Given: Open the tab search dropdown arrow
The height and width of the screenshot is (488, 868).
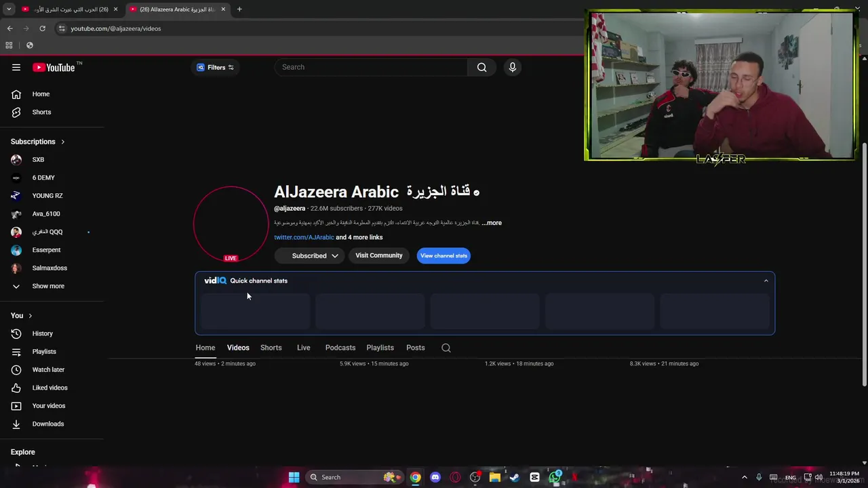Looking at the screenshot, I should click(9, 9).
